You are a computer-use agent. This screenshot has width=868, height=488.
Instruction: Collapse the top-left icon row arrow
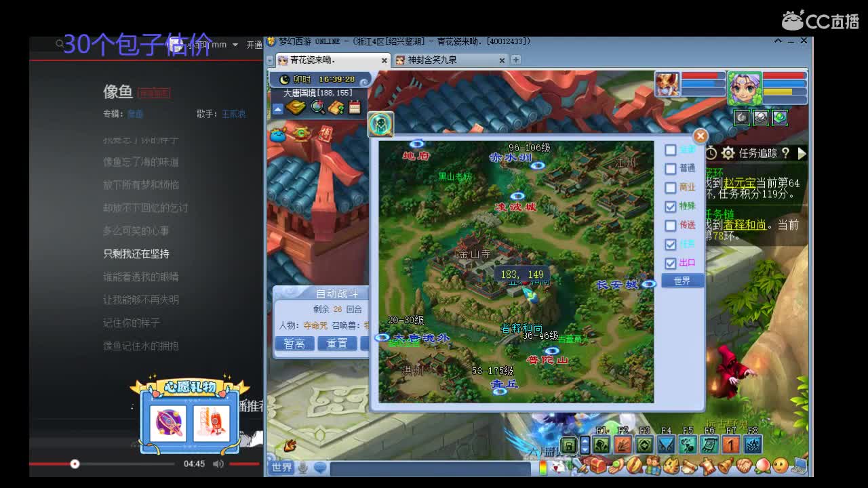[278, 109]
